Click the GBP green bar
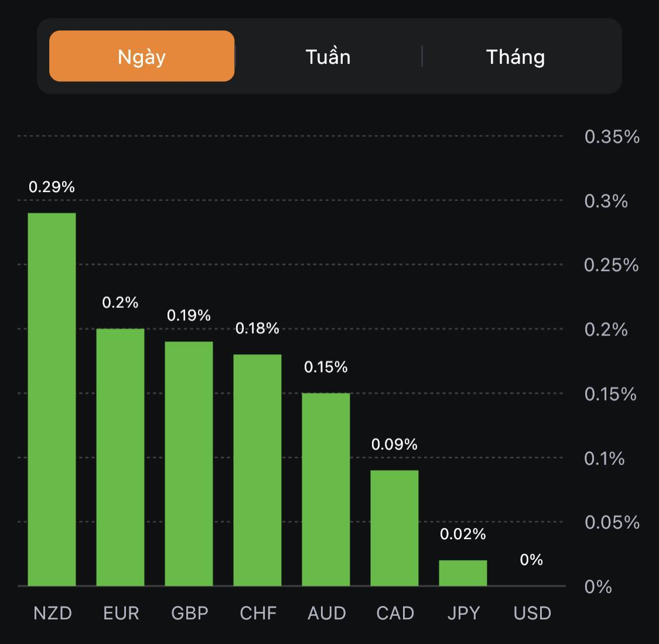The height and width of the screenshot is (644, 659). [x=189, y=463]
